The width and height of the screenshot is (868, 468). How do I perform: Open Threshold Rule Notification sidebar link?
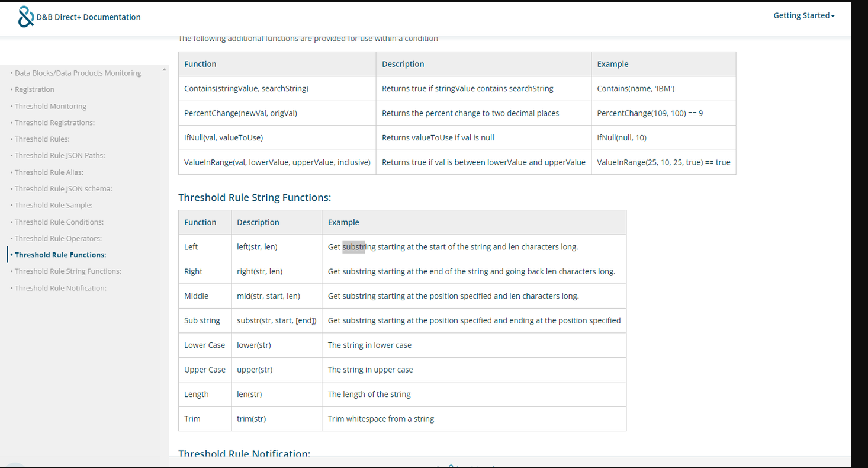pos(60,288)
